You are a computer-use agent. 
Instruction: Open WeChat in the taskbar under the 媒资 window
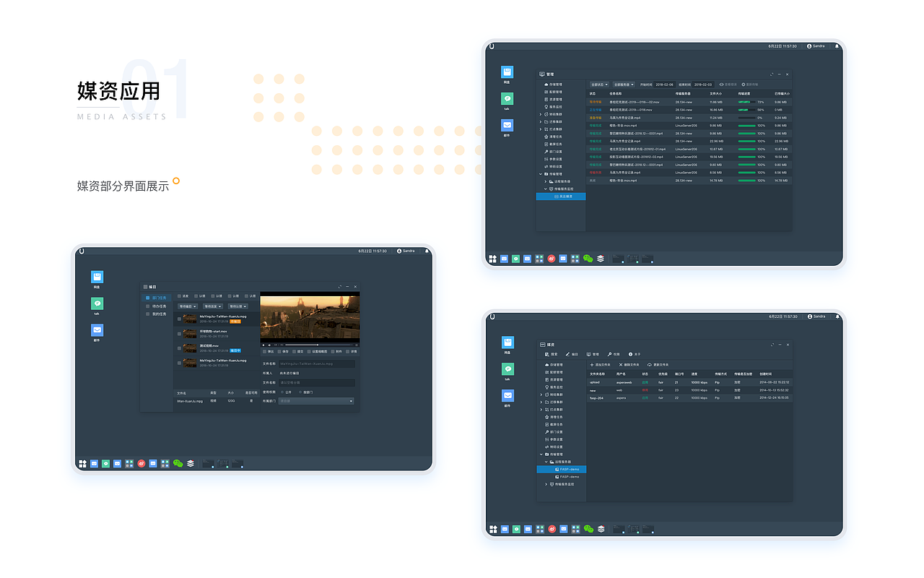(x=588, y=529)
